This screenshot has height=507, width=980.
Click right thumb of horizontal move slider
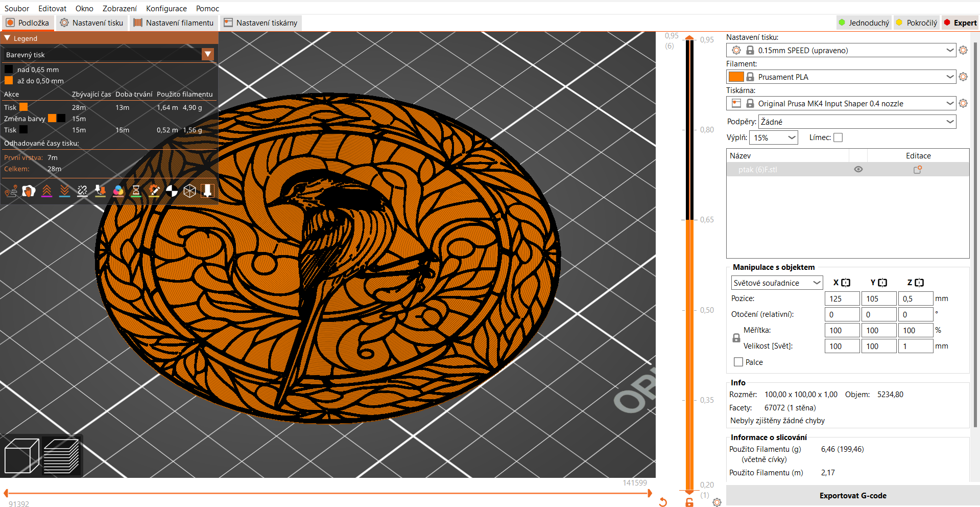(x=649, y=493)
